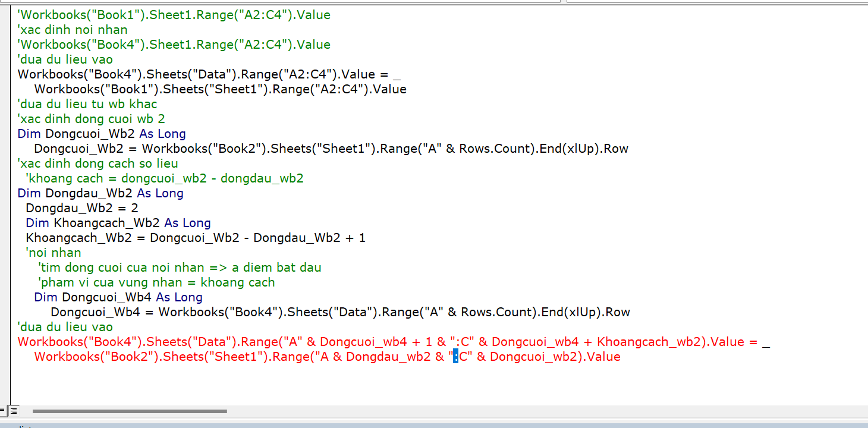This screenshot has width=868, height=428.
Task: Click the line 'Dim Dongcuoi_Wb2 As Long'
Action: tap(102, 134)
